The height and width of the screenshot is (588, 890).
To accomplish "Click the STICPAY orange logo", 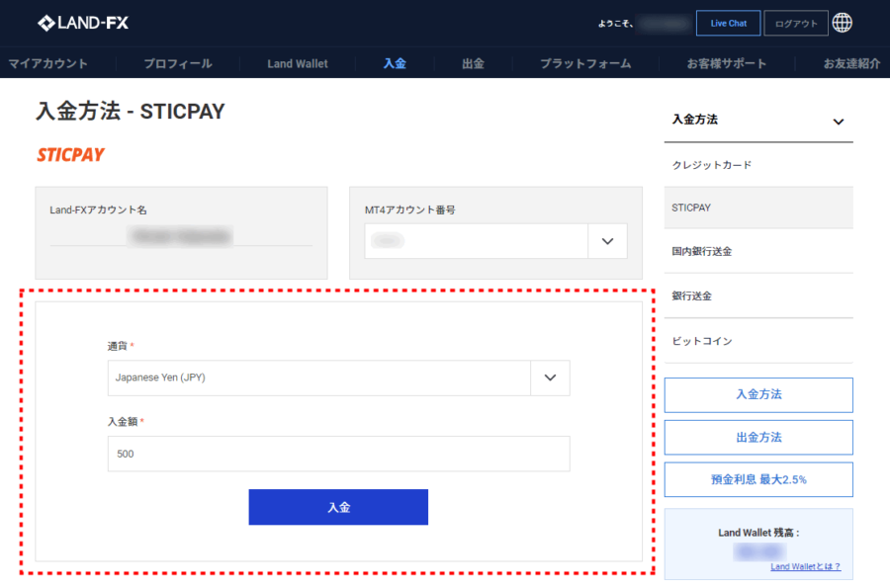I will [70, 155].
